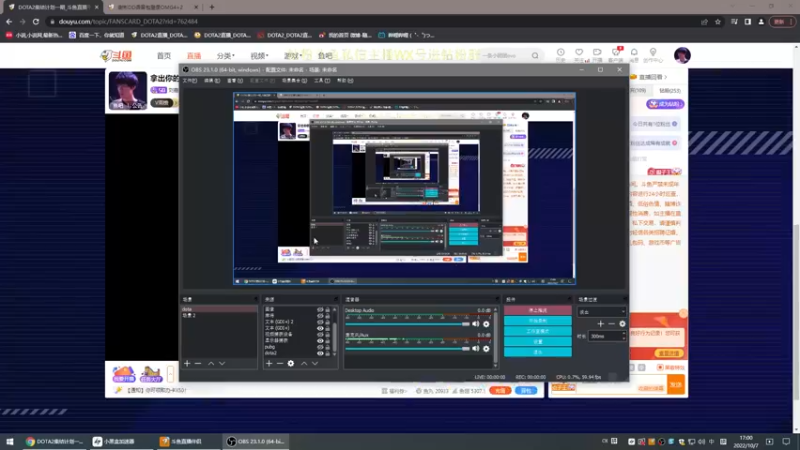This screenshot has height=450, width=800.
Task: Click Douyu search magnifier icon
Action: pos(535,56)
